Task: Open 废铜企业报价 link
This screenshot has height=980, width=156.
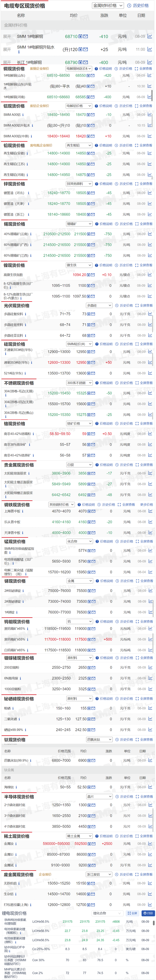Action: click(x=39, y=69)
